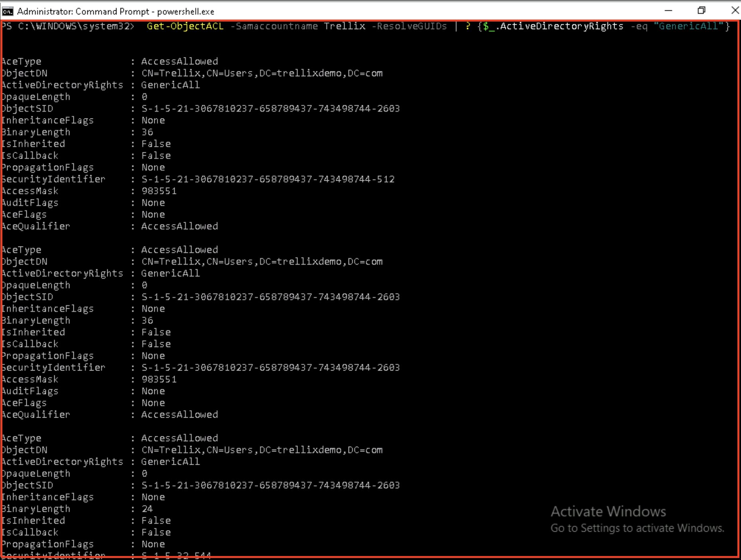The height and width of the screenshot is (560, 741).
Task: Click the Get-ObjectACL command text
Action: click(185, 26)
